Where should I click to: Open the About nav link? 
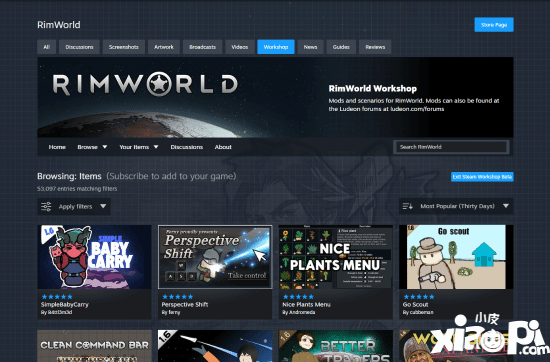point(223,147)
